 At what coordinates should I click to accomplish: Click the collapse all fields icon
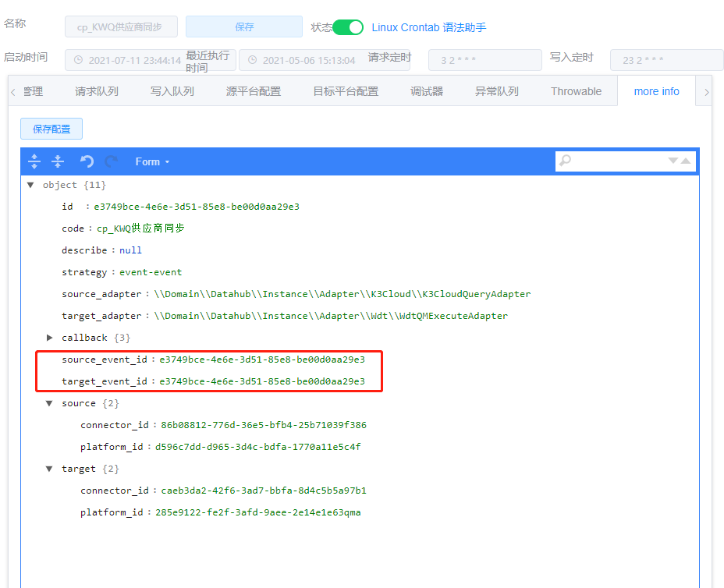58,161
